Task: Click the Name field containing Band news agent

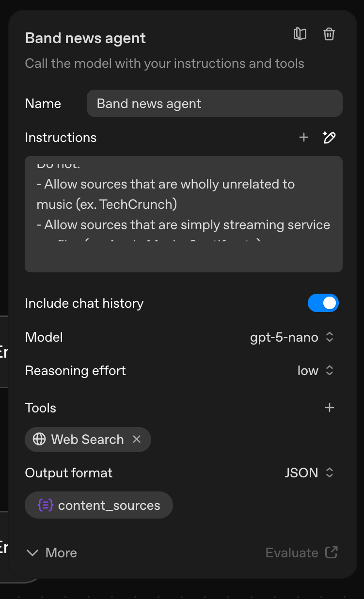Action: (x=214, y=103)
